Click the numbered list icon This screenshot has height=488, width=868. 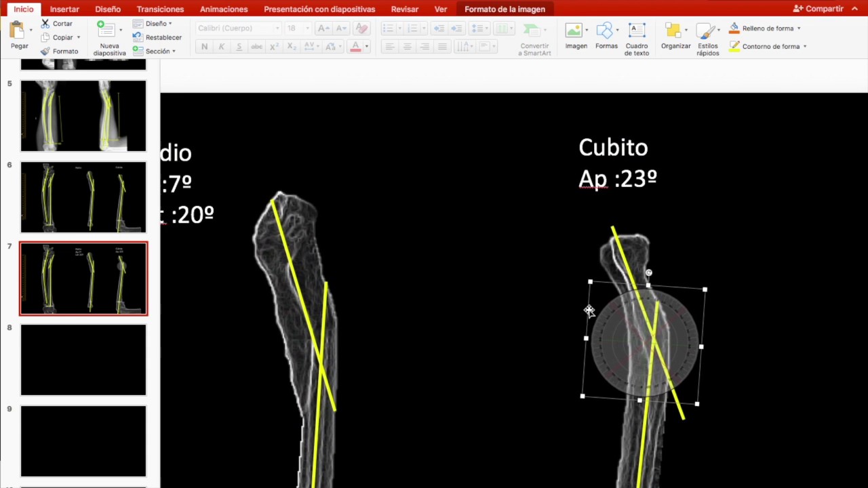point(412,28)
